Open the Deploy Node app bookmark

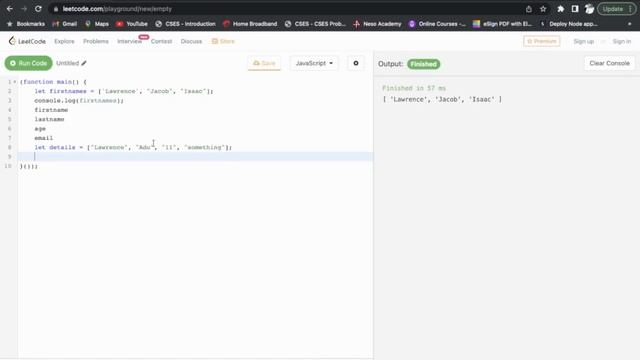coord(569,24)
